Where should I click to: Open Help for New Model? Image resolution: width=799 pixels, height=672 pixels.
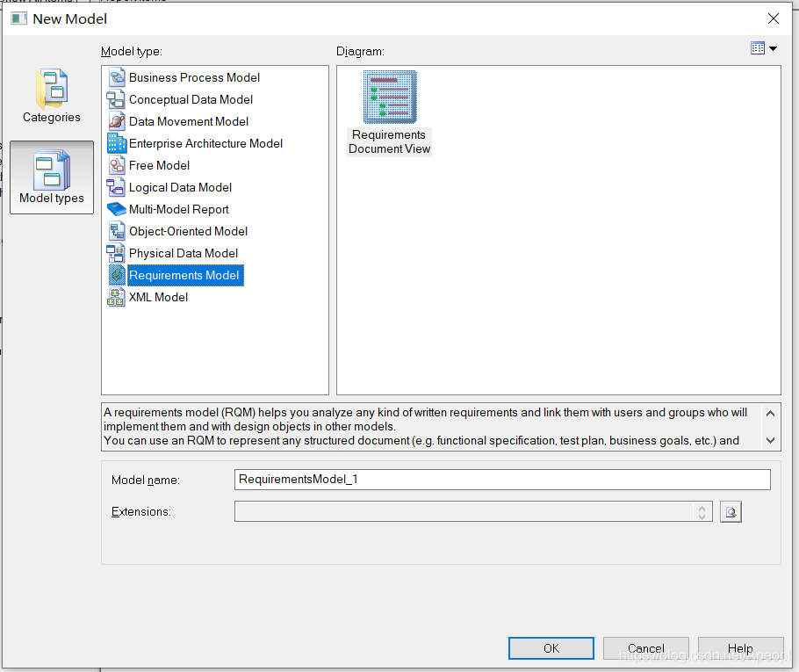tap(740, 648)
